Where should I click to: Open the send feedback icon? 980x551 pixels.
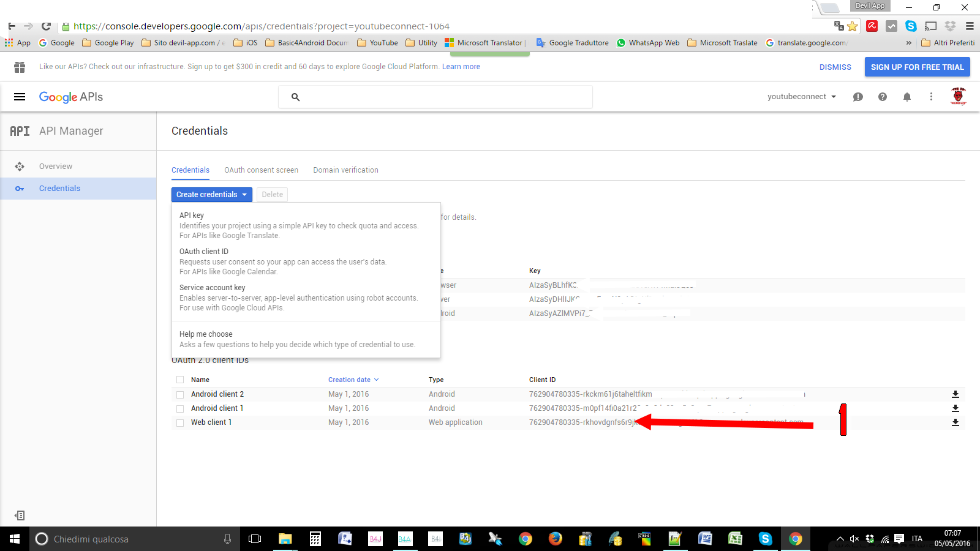(x=858, y=97)
